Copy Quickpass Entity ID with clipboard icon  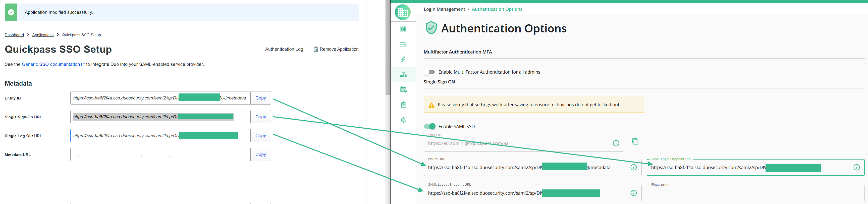tap(635, 142)
